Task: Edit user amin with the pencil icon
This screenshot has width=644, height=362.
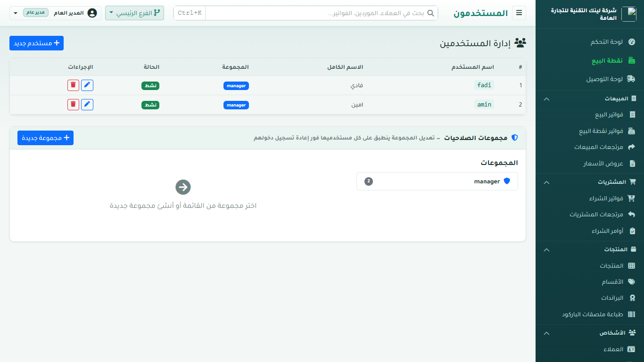Action: (x=87, y=105)
